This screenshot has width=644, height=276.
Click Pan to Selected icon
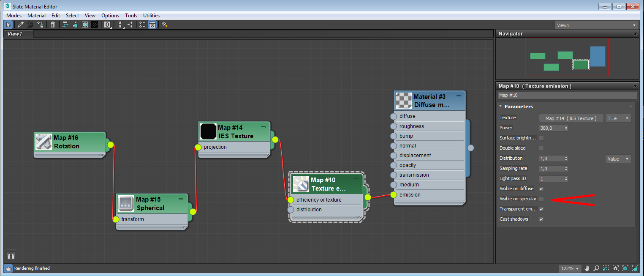pyautogui.click(x=635, y=268)
